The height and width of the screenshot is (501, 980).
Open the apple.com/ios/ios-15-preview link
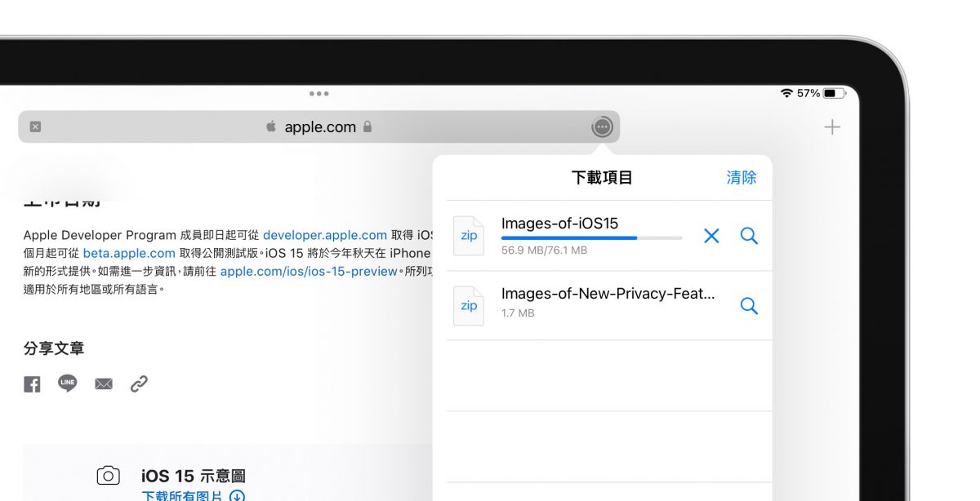tap(309, 271)
